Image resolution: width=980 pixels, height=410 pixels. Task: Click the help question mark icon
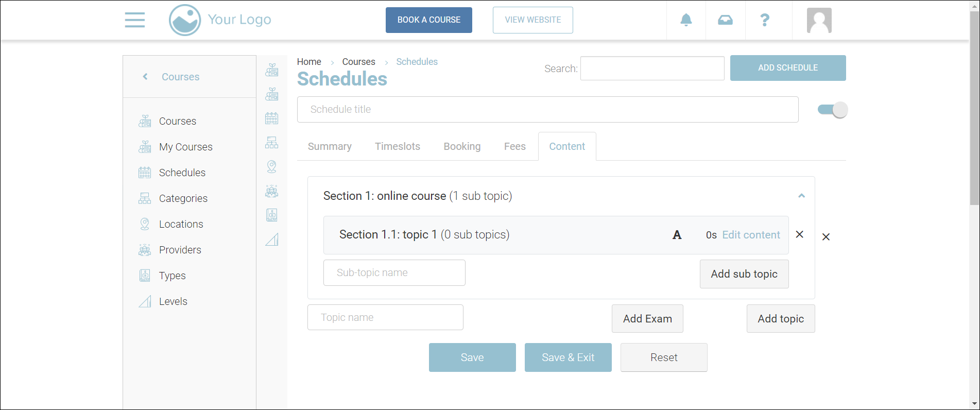[x=765, y=20]
